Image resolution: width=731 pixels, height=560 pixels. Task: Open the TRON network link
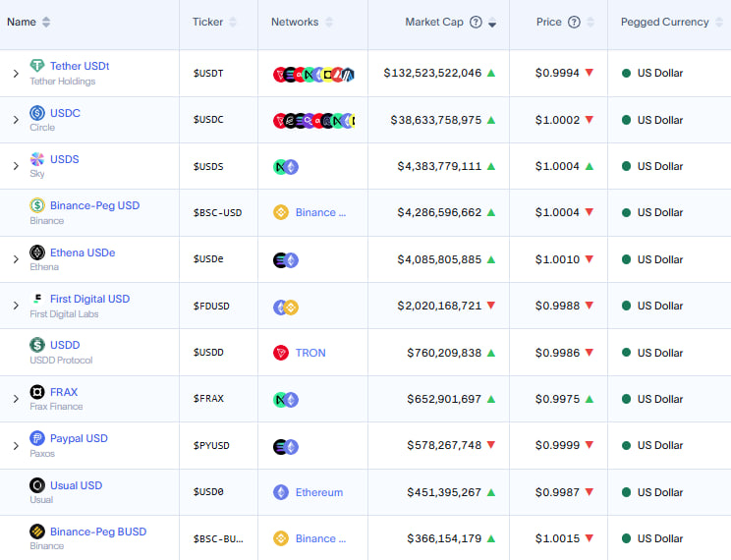pos(310,353)
